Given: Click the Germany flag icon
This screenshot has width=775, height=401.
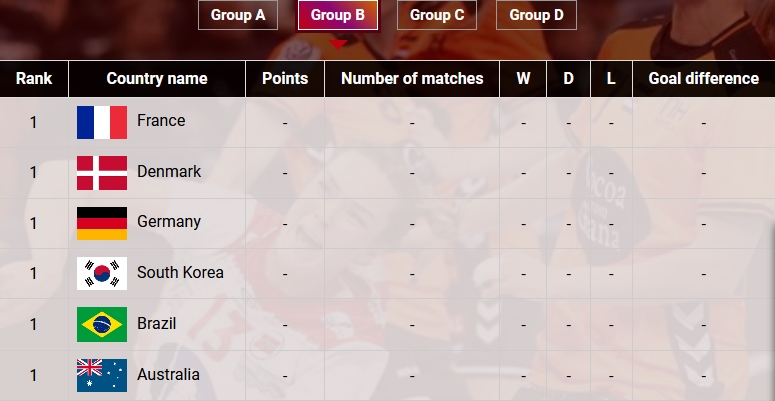Looking at the screenshot, I should (x=102, y=223).
